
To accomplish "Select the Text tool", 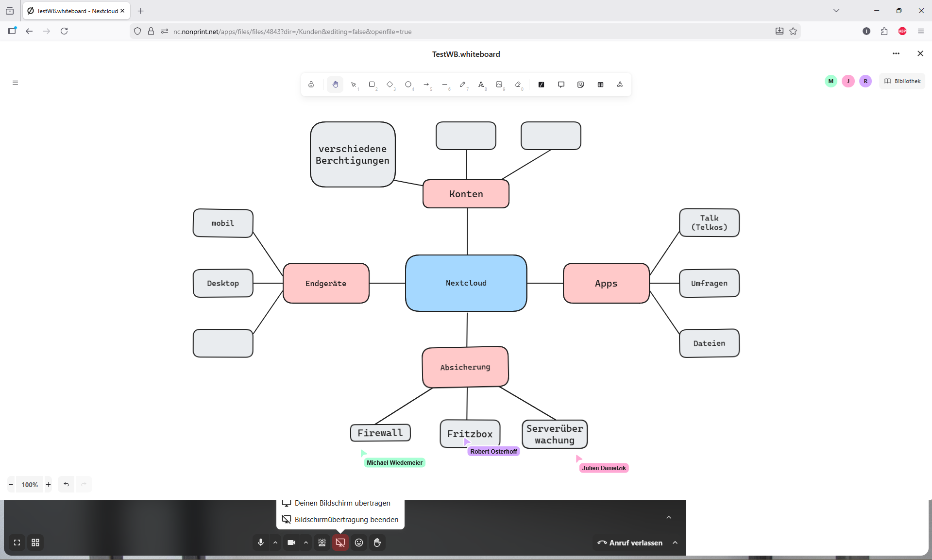I will [x=481, y=85].
